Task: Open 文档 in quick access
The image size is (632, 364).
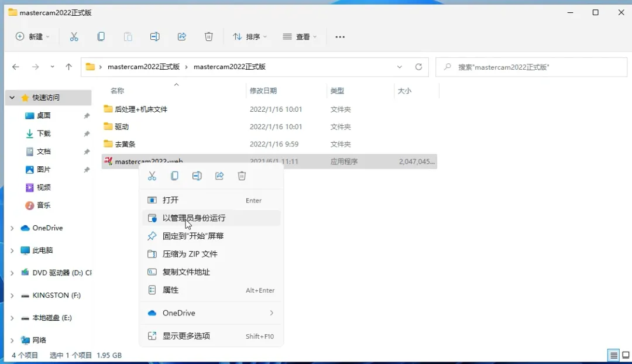Action: pos(43,152)
